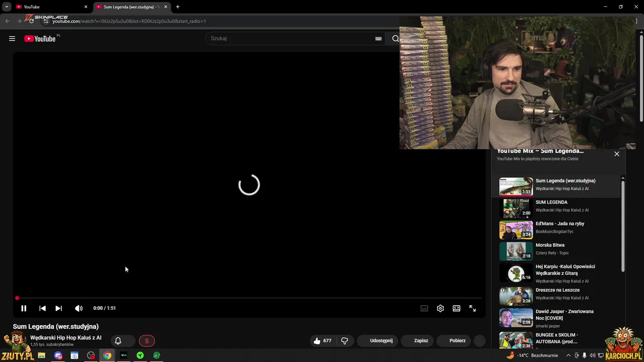Open the weather widget -14°C Bezchmurnie
The width and height of the screenshot is (644, 362).
[533, 355]
